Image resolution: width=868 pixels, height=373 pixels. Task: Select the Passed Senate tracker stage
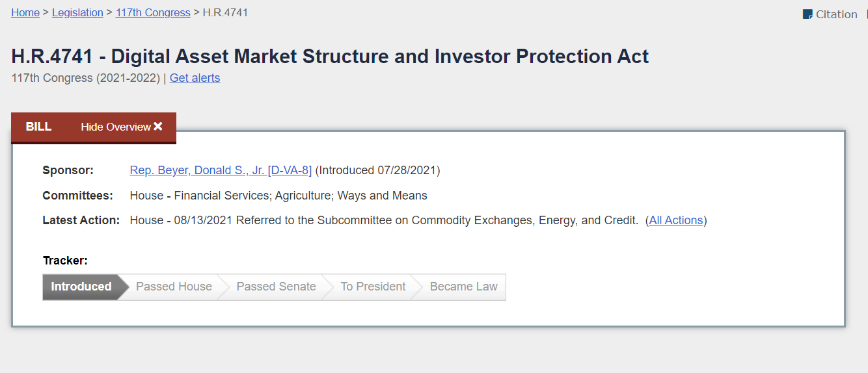click(276, 287)
